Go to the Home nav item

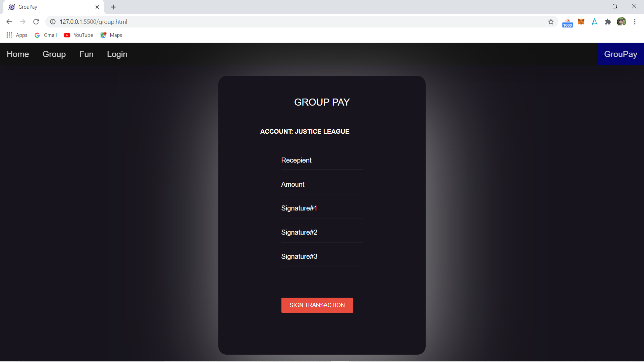[18, 54]
